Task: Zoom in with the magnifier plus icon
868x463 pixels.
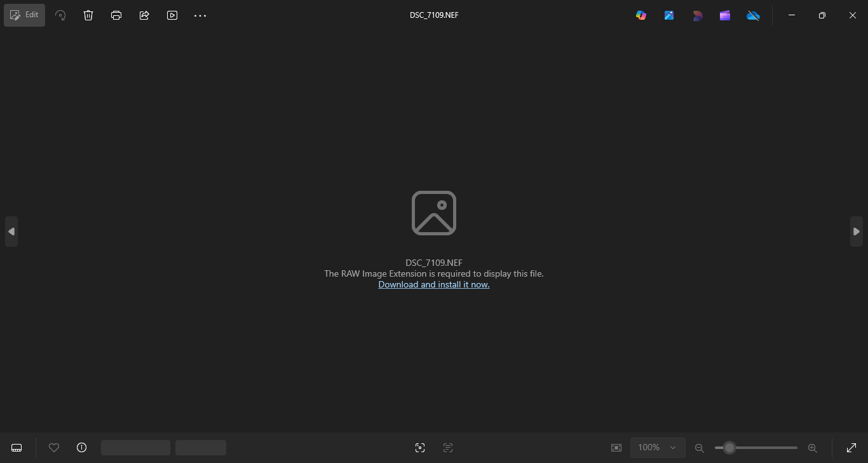Action: click(x=812, y=448)
